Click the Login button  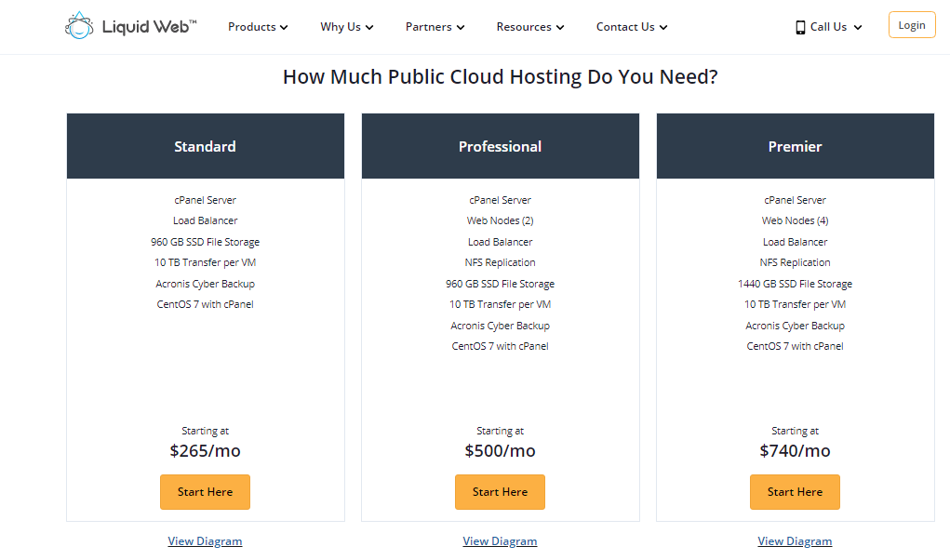click(x=912, y=25)
